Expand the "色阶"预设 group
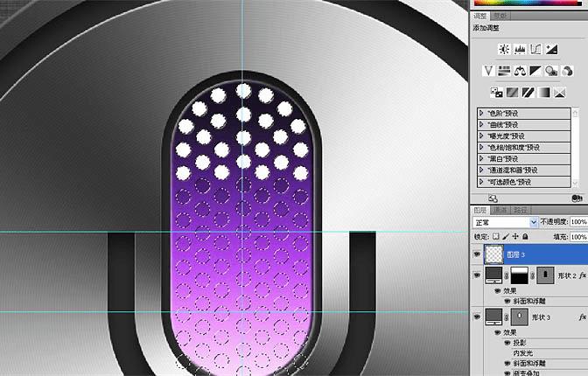Image resolution: width=588 pixels, height=376 pixels. [481, 113]
